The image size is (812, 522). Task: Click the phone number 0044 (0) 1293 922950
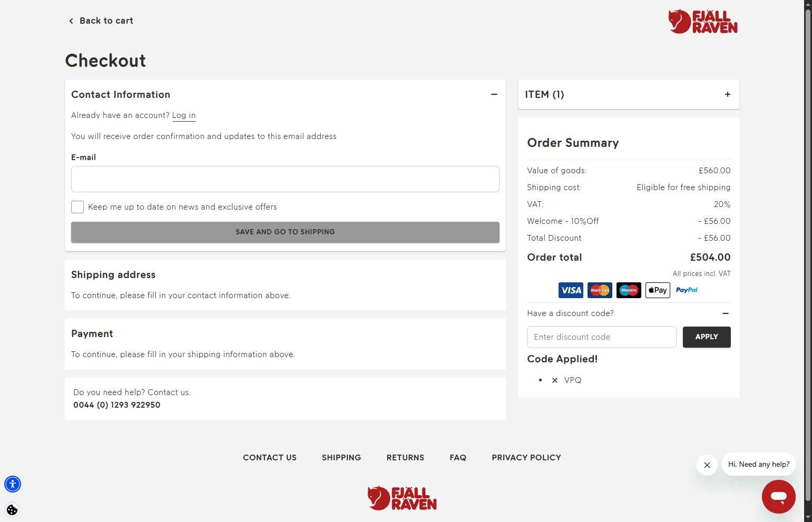(117, 405)
